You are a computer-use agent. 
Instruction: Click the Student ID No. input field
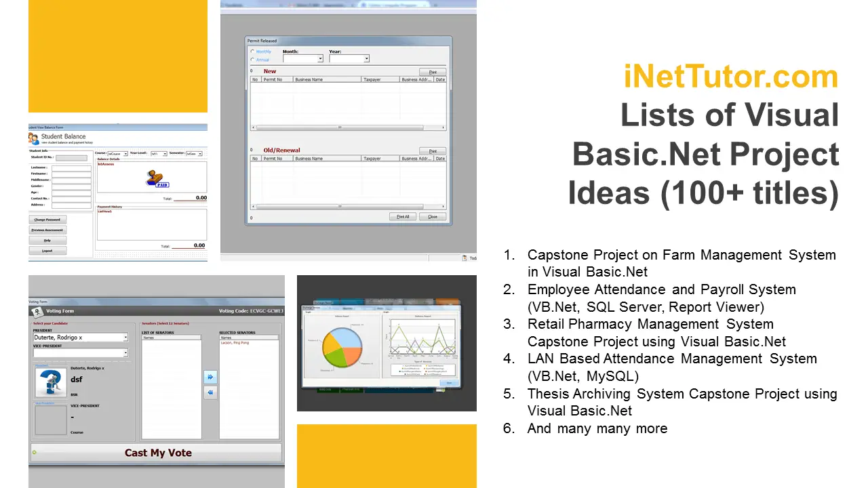pyautogui.click(x=71, y=158)
